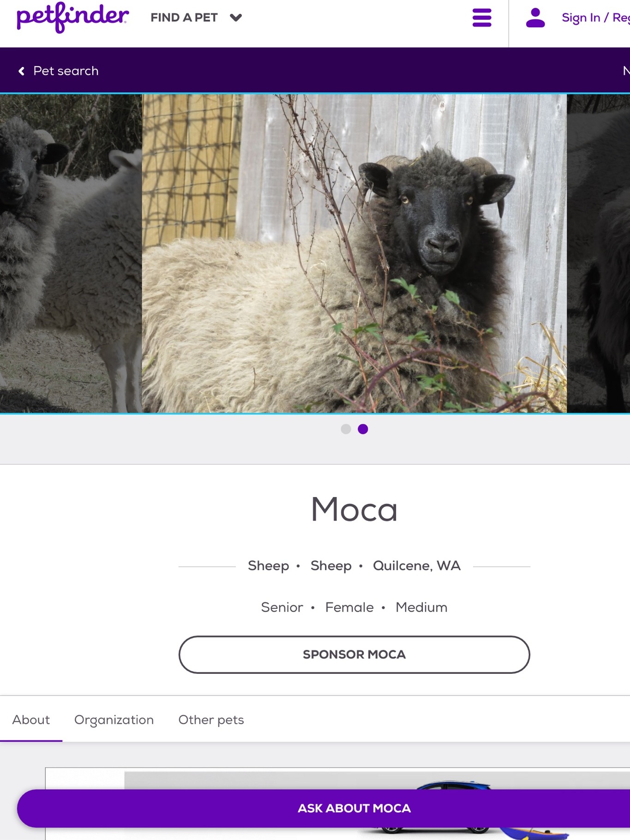Select the second purple carousel dot
Viewport: 630px width, 840px height.
coord(363,429)
